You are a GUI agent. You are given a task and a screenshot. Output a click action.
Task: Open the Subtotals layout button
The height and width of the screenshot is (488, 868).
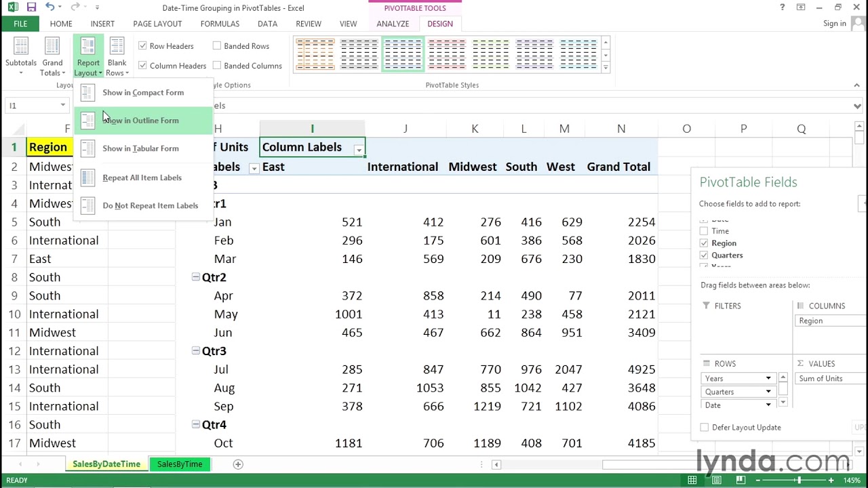tap(21, 56)
